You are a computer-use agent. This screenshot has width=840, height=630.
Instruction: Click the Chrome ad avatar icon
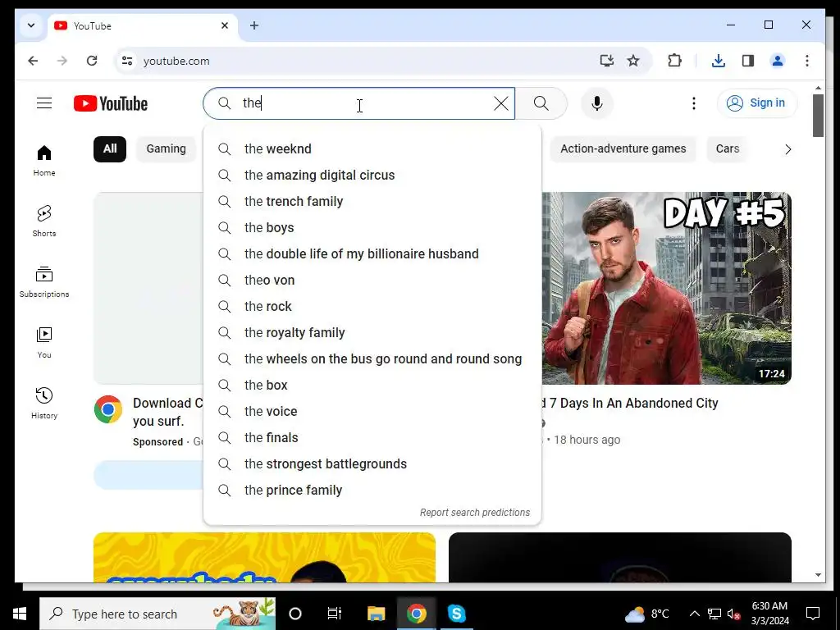[x=108, y=409]
